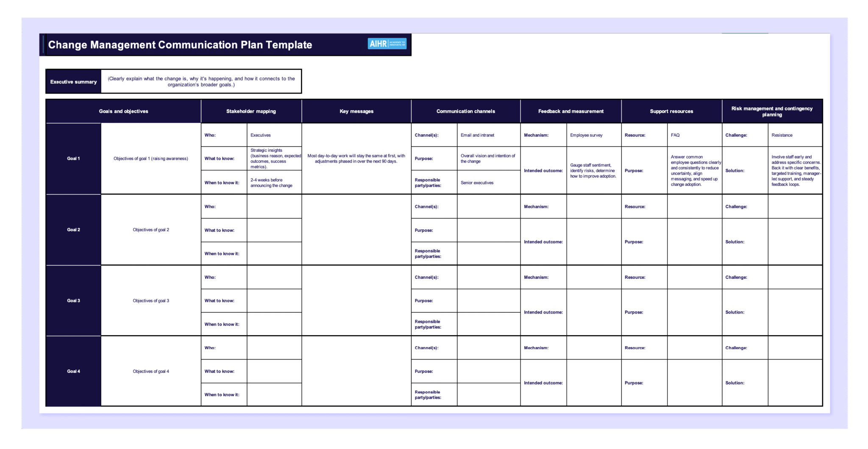The width and height of the screenshot is (868, 449).
Task: Select the Goals and objectives column header
Action: pos(123,111)
